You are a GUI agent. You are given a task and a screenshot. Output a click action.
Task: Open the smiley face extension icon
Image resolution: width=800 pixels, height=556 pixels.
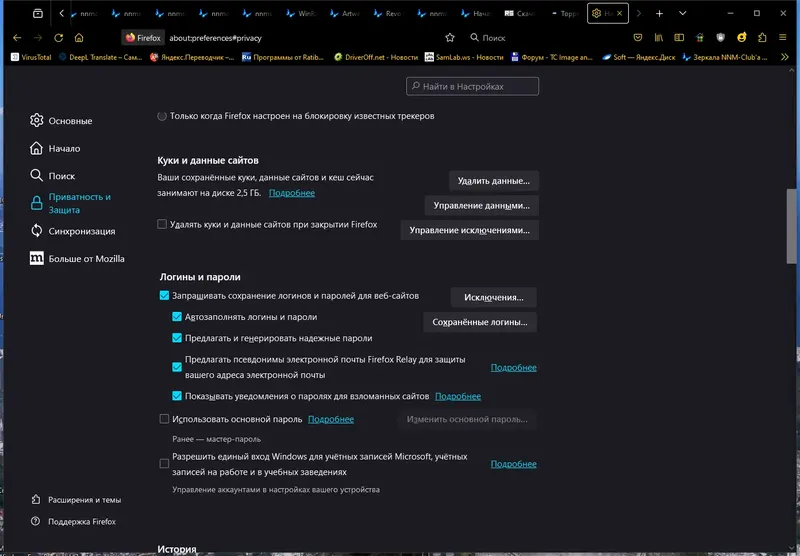click(741, 38)
